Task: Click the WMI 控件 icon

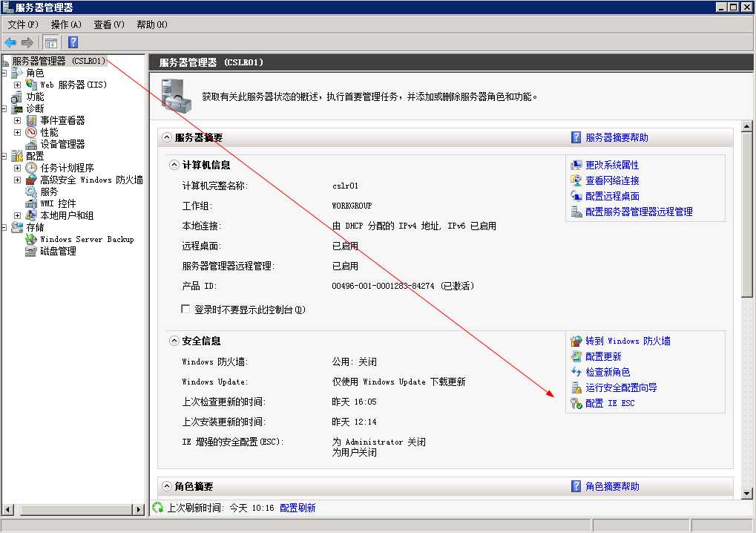Action: coord(31,203)
